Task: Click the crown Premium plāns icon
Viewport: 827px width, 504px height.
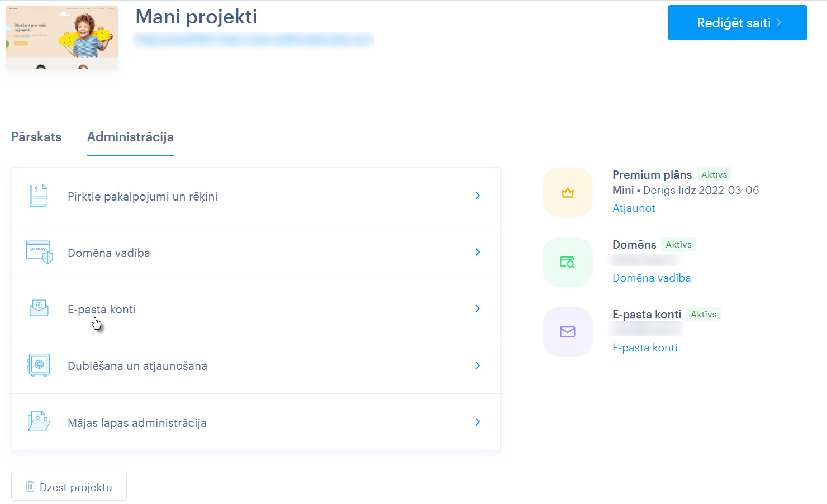Action: (x=568, y=193)
